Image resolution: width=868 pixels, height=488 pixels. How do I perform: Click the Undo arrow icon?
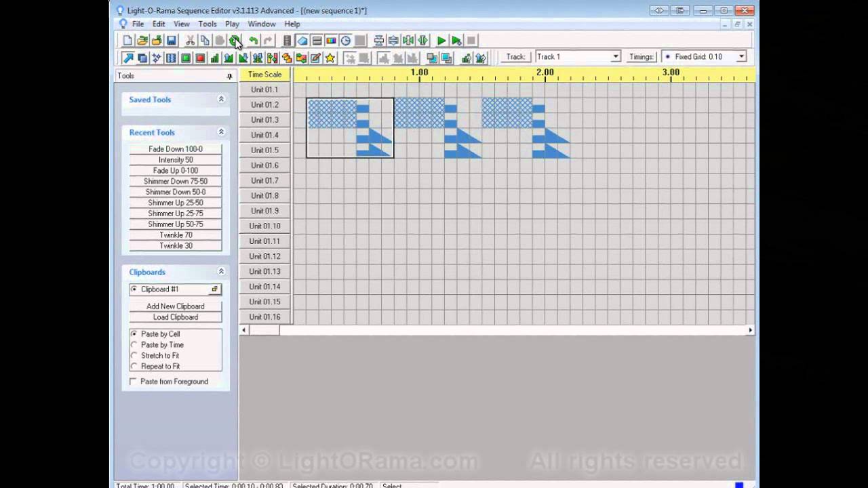coord(253,41)
